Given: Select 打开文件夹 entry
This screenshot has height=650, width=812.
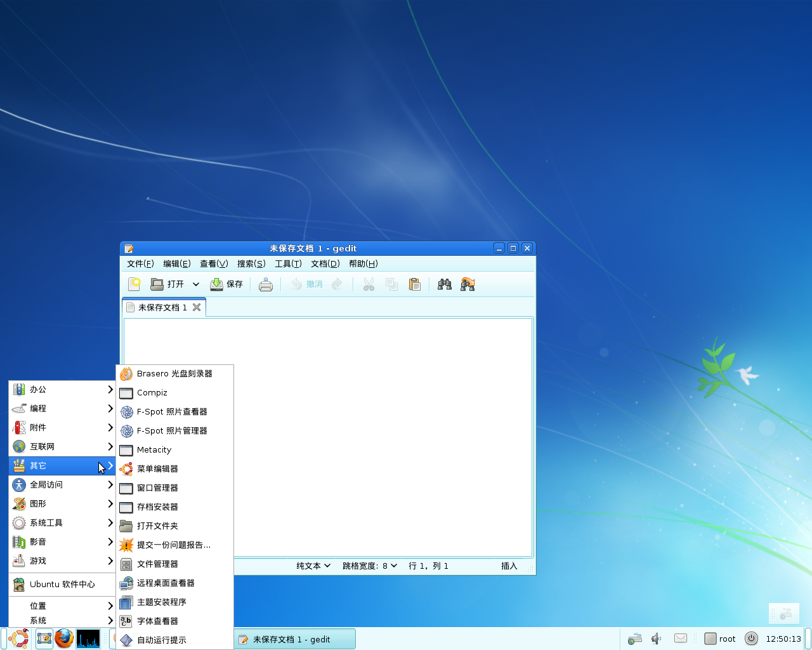Looking at the screenshot, I should coord(174,526).
